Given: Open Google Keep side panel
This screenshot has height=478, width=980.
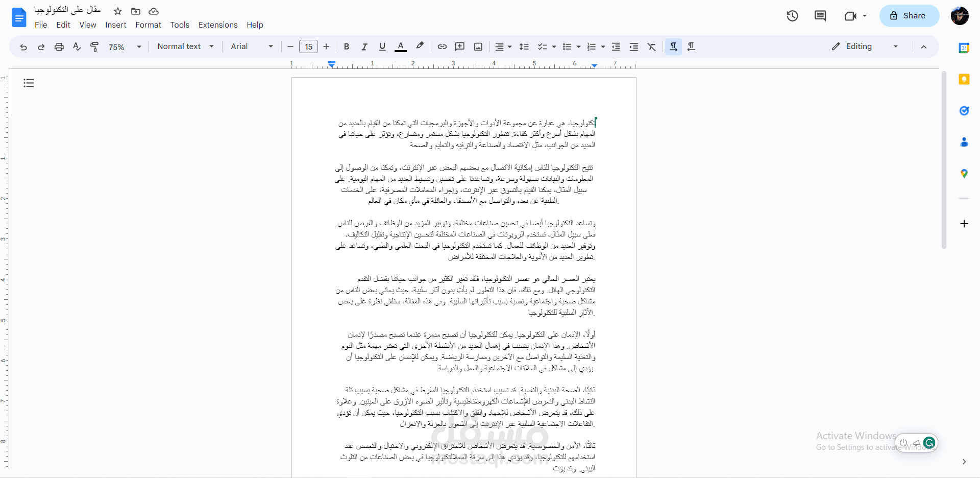Looking at the screenshot, I should tap(964, 79).
